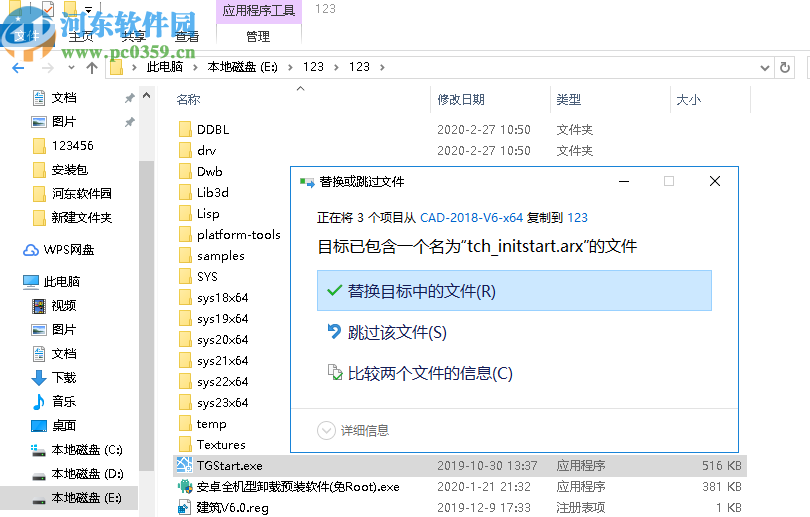This screenshot has width=810, height=517.
Task: Choose 替换目标中的文件(R) option
Action: click(514, 291)
